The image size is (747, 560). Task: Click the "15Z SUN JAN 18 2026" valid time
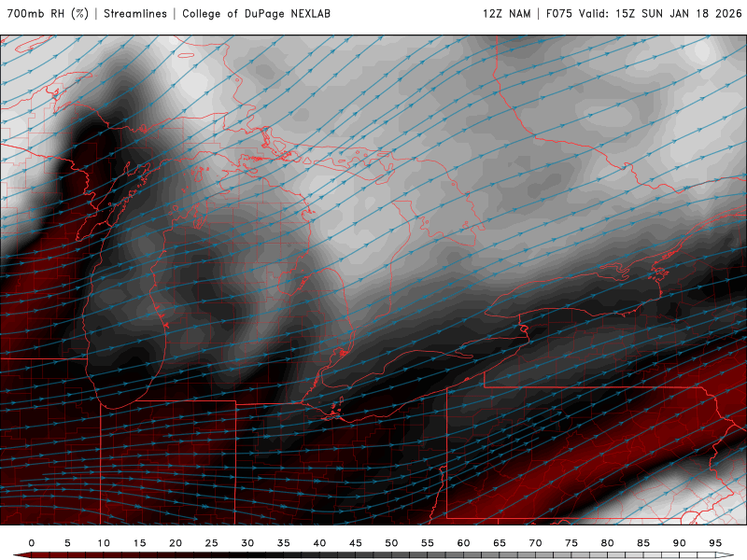(679, 13)
